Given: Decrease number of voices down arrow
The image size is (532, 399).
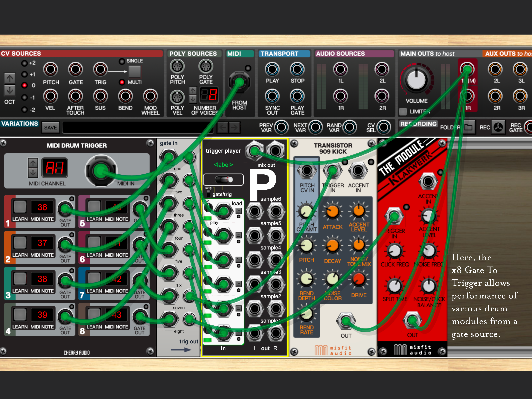Looking at the screenshot, I should coord(193,99).
